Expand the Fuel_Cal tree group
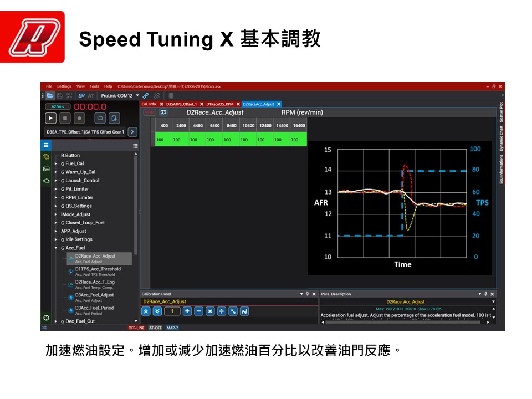The height and width of the screenshot is (399, 532). point(55,163)
